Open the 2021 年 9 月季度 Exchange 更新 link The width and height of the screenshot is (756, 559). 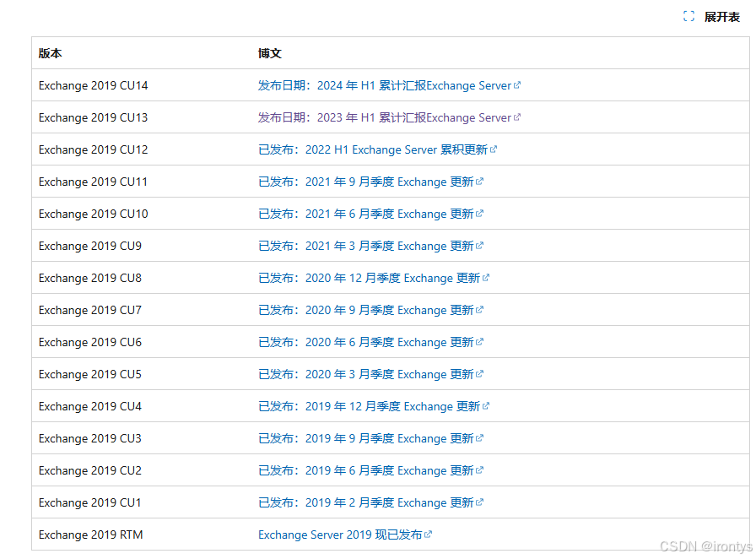[370, 182]
